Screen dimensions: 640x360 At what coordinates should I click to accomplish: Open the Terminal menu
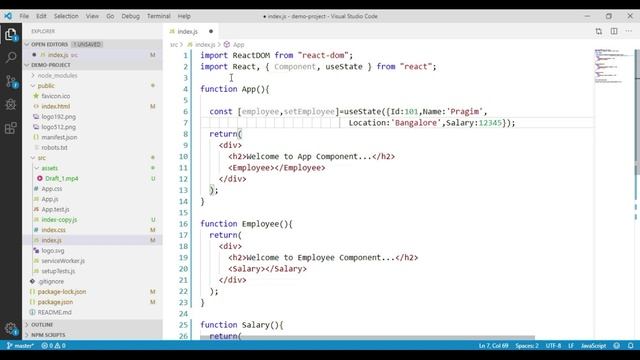pos(159,16)
